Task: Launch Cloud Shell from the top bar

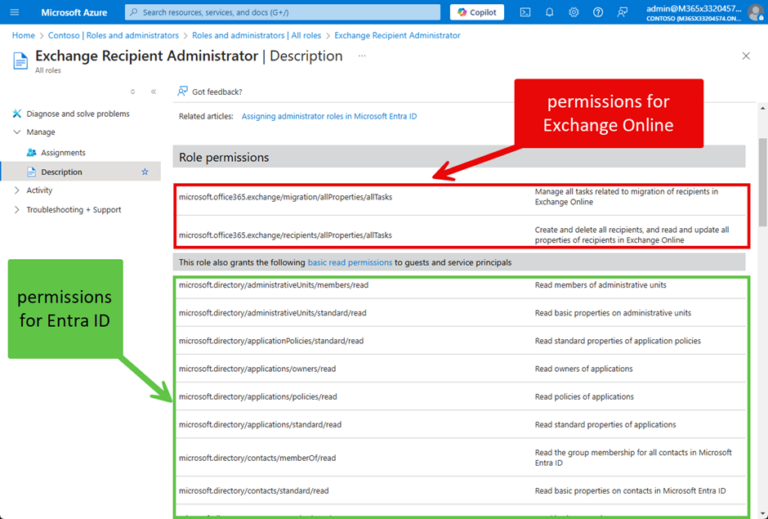Action: 525,12
